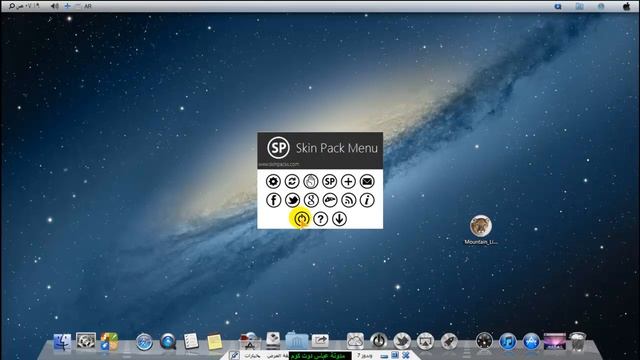Viewport: 640px width, 360px height.
Task: Open the Facebook icon
Action: pyautogui.click(x=273, y=200)
